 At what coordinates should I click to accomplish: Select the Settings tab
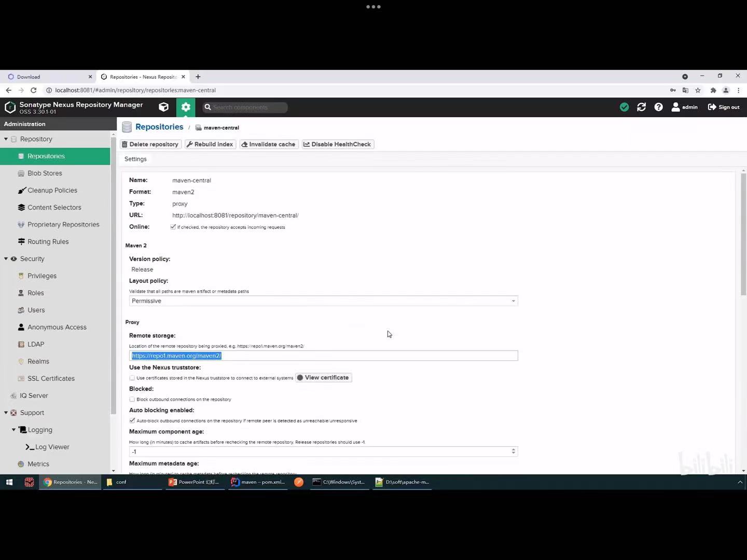tap(135, 159)
